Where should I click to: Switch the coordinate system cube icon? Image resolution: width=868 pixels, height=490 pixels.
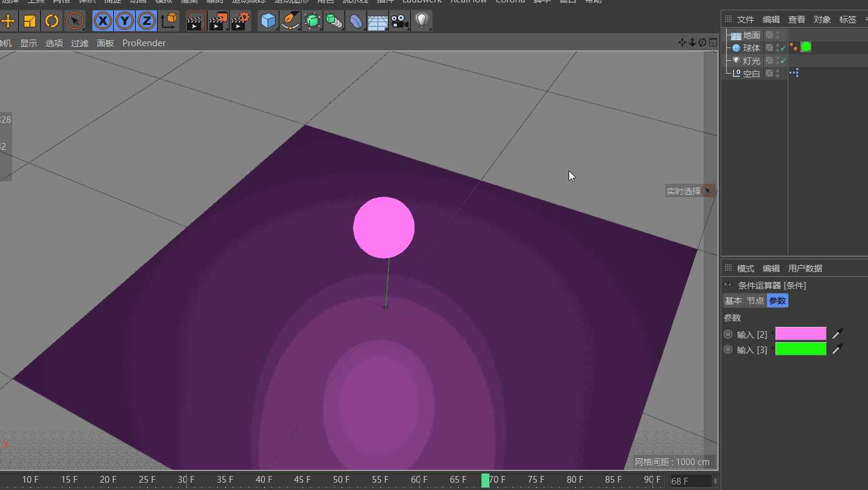pos(169,21)
